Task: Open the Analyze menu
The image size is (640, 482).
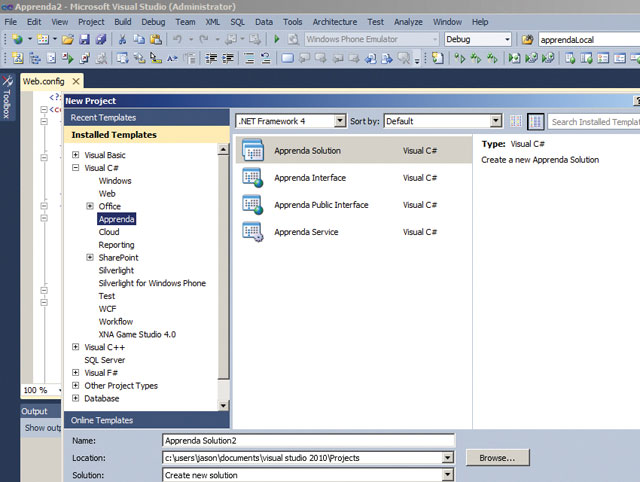Action: pos(408,22)
